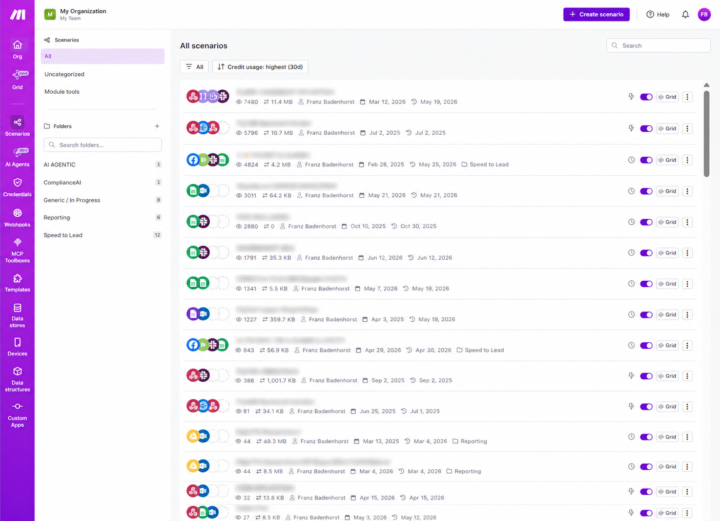
Task: Open Webhooks in the left sidebar
Action: (x=17, y=218)
